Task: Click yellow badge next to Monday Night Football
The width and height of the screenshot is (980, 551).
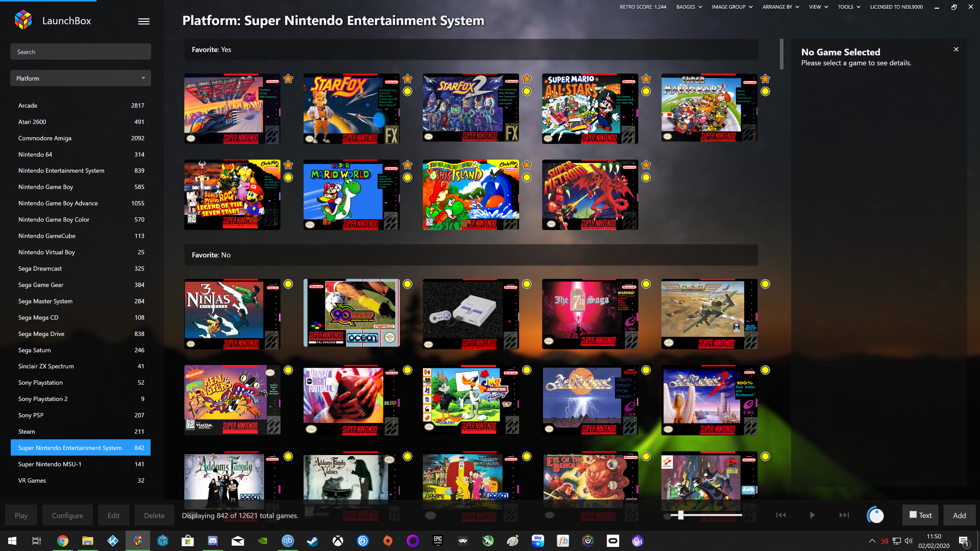Action: (x=408, y=370)
